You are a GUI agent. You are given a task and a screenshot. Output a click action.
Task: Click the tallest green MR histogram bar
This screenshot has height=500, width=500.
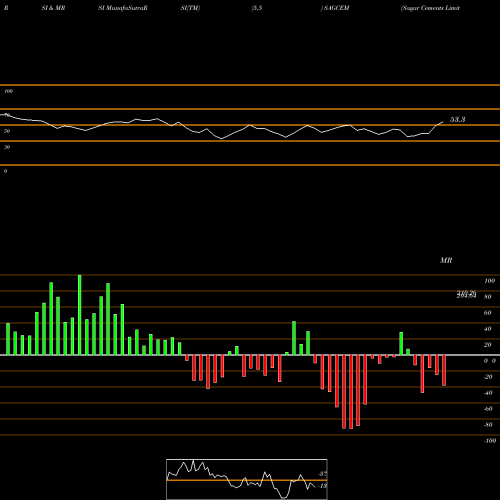[x=79, y=315]
